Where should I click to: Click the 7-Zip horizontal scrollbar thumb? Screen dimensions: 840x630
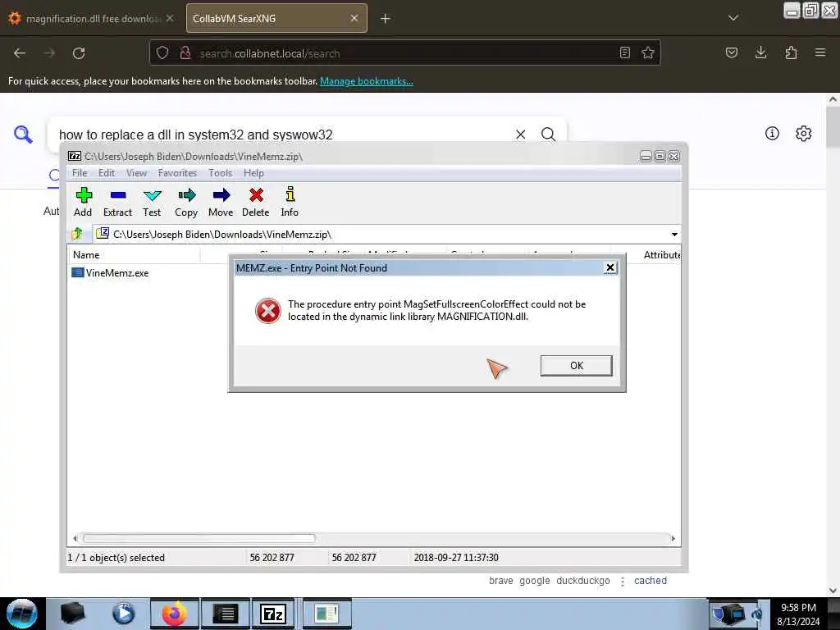[199, 538]
